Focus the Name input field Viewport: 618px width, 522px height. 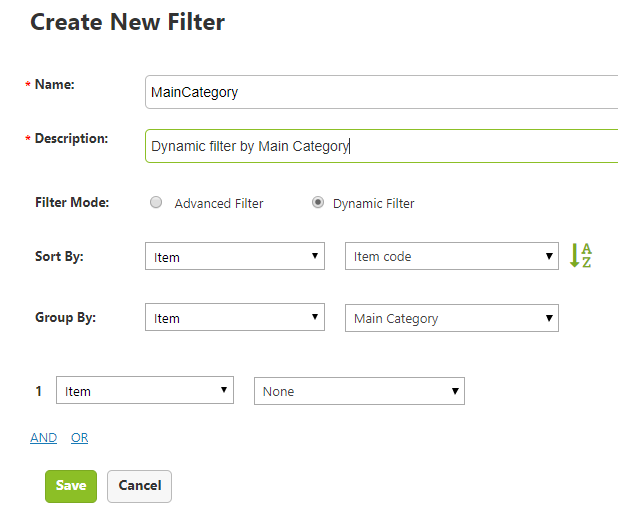coord(382,92)
